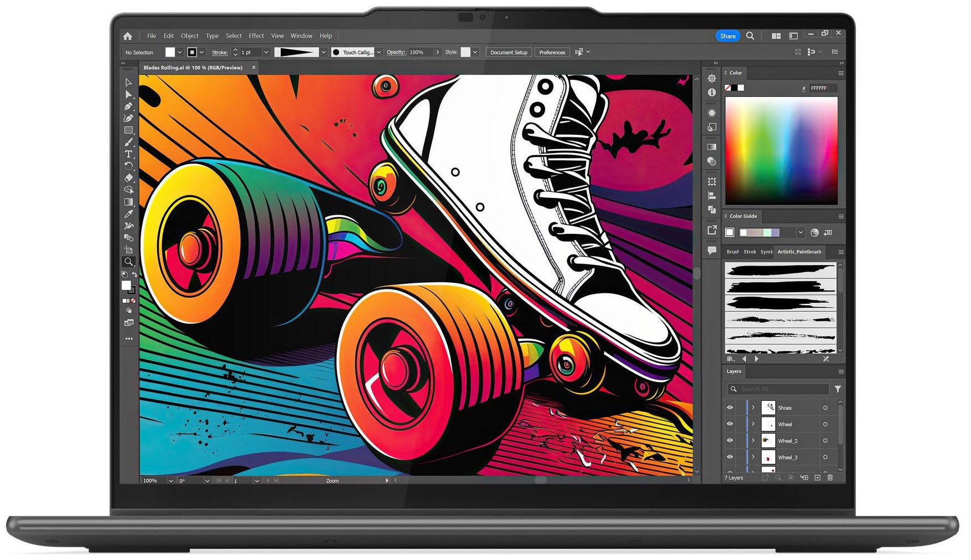Toggle visibility of Wheel_2 layer
This screenshot has height=560, width=971.
coord(730,441)
